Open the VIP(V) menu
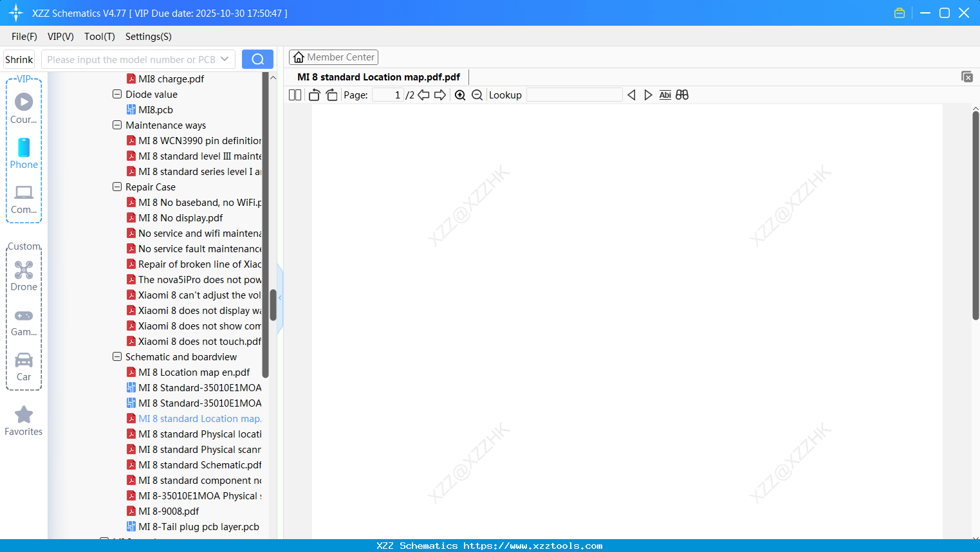Image resolution: width=980 pixels, height=552 pixels. (x=60, y=37)
